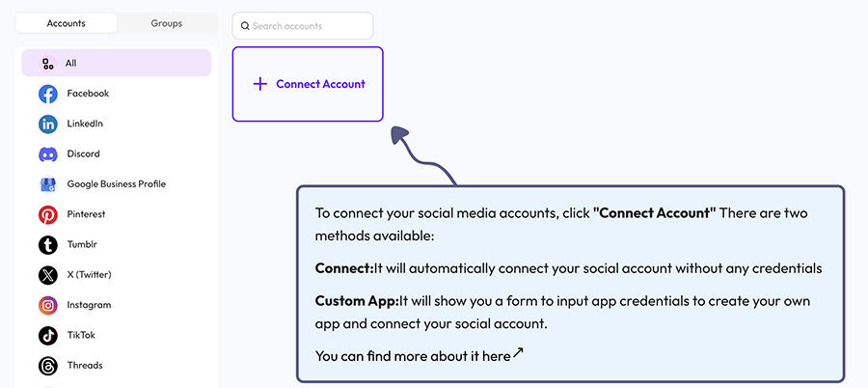Click the TikTok logo icon

pos(48,335)
